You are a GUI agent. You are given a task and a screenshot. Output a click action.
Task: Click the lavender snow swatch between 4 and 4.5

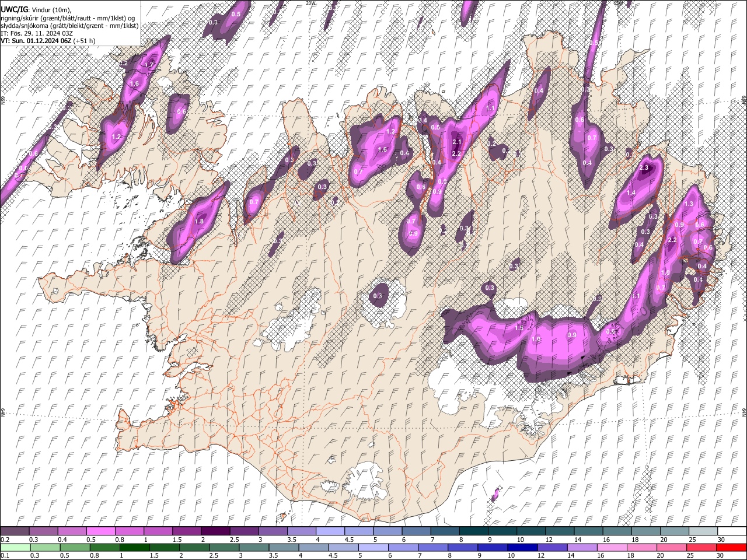pyautogui.click(x=330, y=531)
